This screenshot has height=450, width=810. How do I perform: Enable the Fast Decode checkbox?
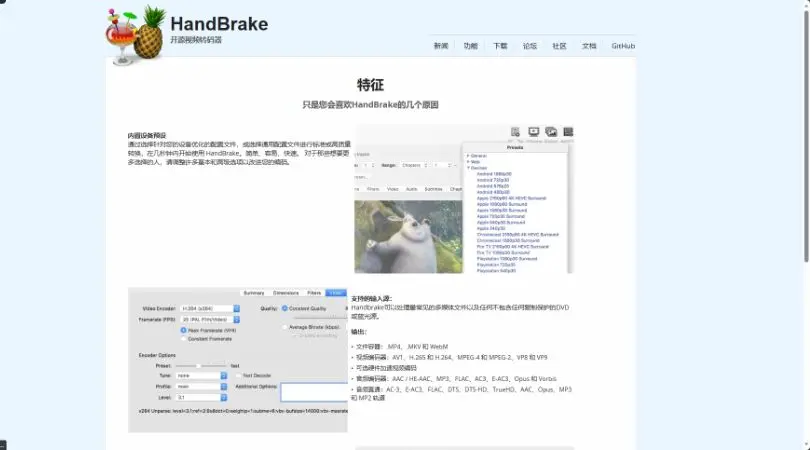coord(238,376)
